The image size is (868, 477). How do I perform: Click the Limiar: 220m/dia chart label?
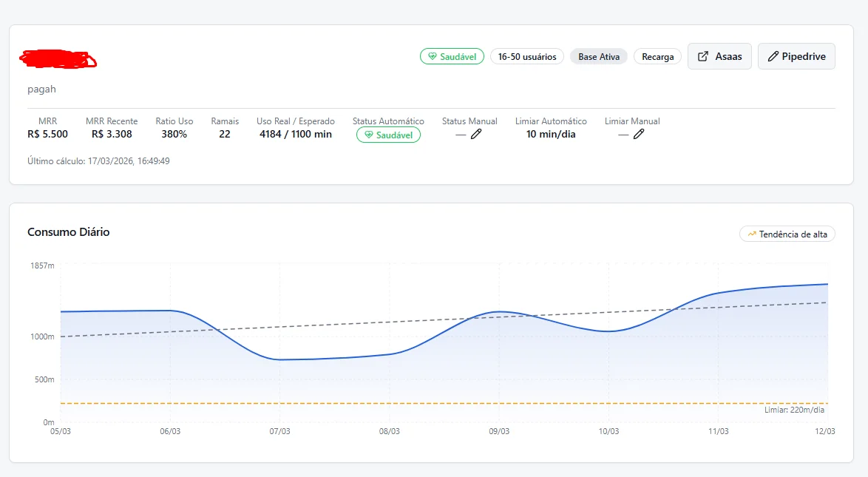794,410
